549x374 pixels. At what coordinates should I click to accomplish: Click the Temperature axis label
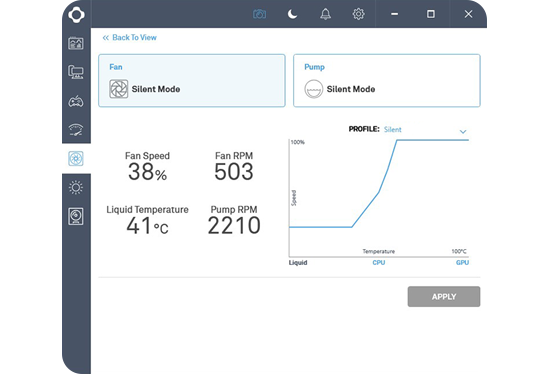point(379,251)
